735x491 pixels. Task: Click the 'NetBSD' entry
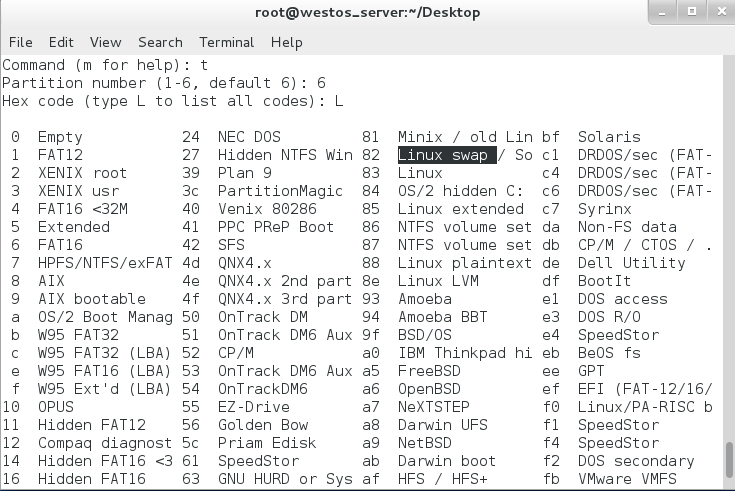pos(425,443)
